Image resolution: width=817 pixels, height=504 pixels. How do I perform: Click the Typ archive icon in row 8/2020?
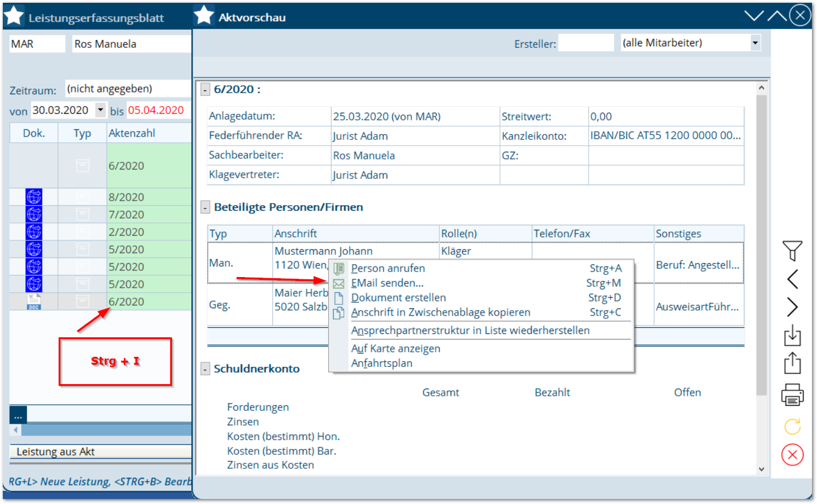pyautogui.click(x=83, y=197)
